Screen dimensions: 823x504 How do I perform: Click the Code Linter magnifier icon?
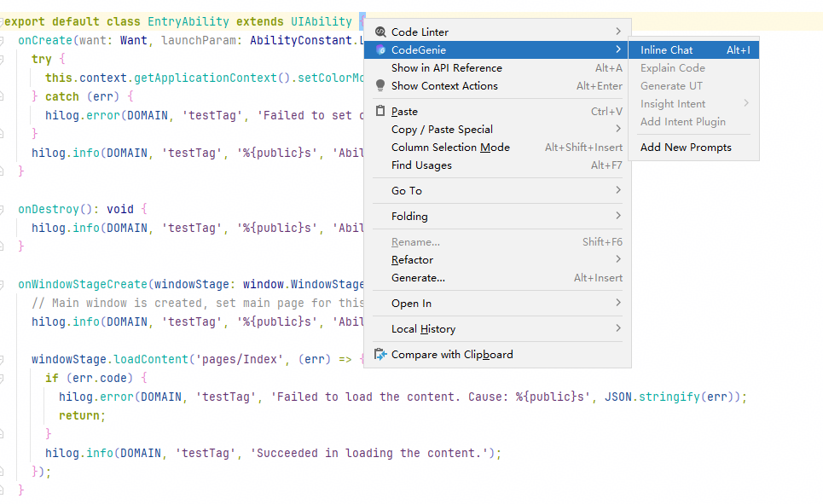pyautogui.click(x=380, y=32)
